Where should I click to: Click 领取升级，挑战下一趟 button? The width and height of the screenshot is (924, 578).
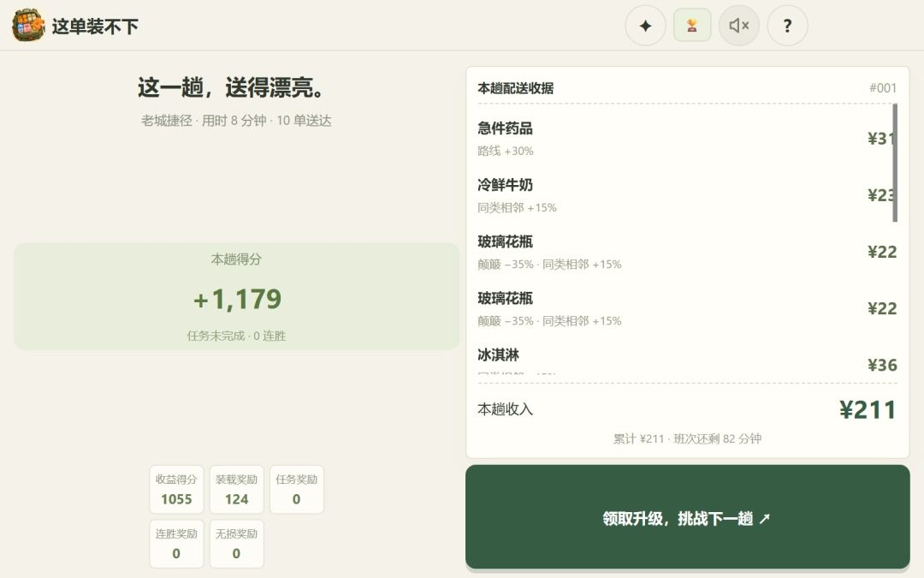[688, 517]
